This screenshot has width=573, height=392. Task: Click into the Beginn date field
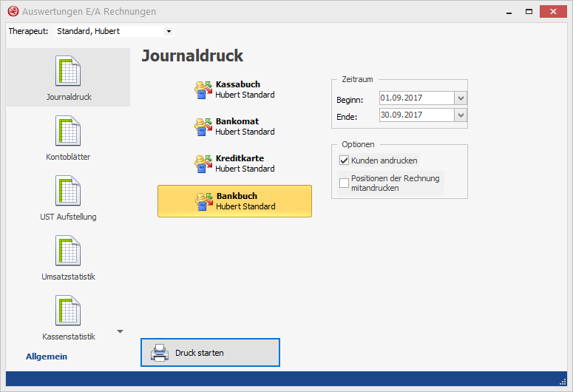(x=415, y=98)
